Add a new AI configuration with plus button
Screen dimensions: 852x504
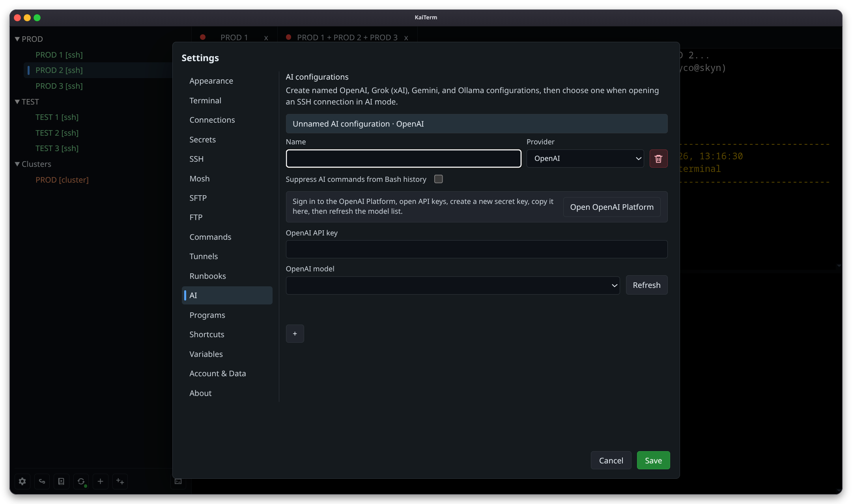[x=295, y=334]
